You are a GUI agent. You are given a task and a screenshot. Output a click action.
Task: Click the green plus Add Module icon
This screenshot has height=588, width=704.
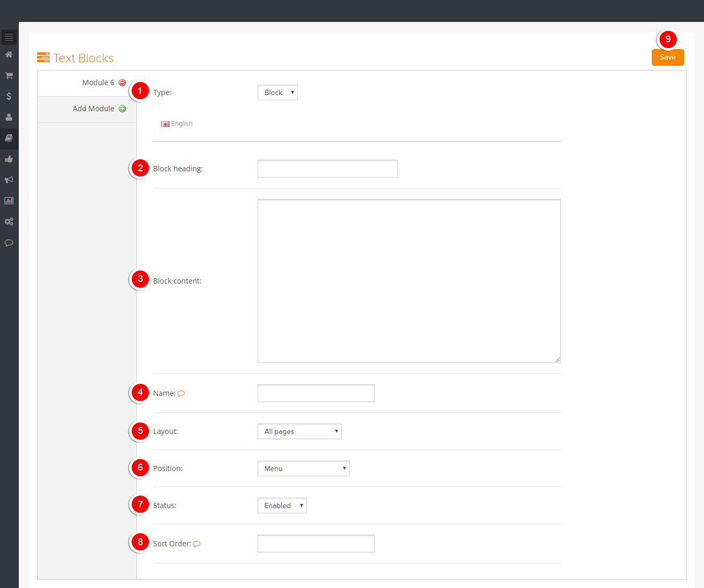pos(122,109)
